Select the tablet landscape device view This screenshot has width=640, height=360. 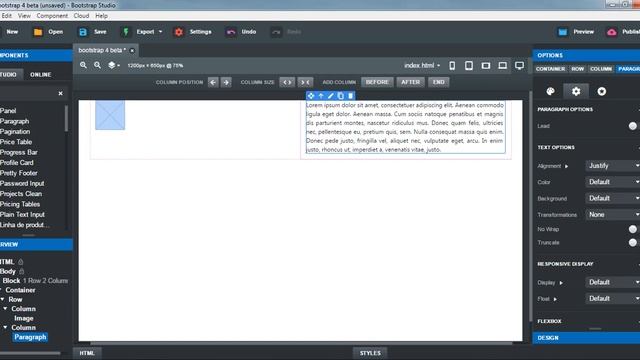[x=486, y=65]
